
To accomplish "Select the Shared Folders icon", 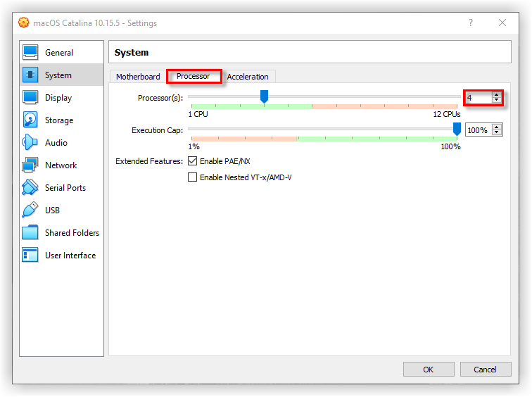I will click(x=30, y=233).
